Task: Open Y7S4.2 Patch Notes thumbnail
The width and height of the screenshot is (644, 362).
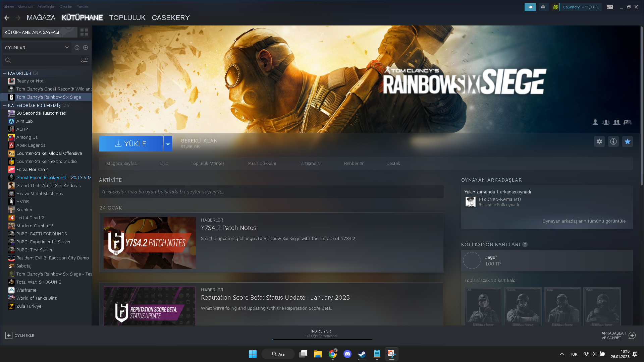Action: point(150,243)
